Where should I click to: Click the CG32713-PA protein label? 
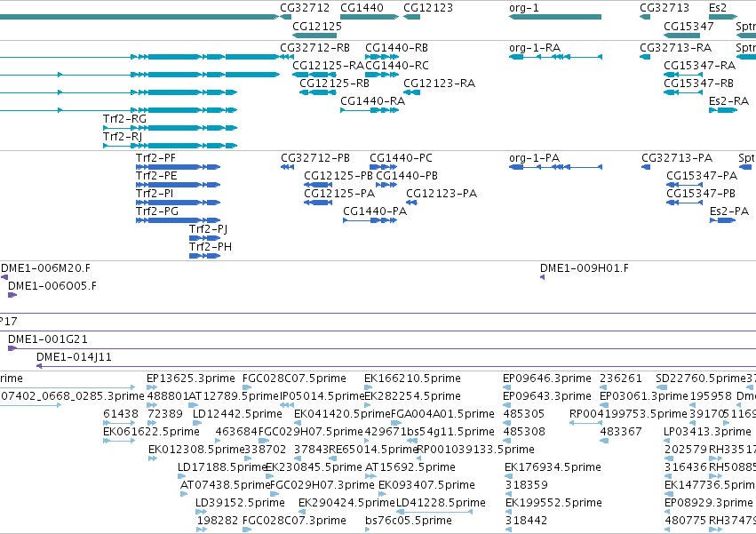click(677, 158)
